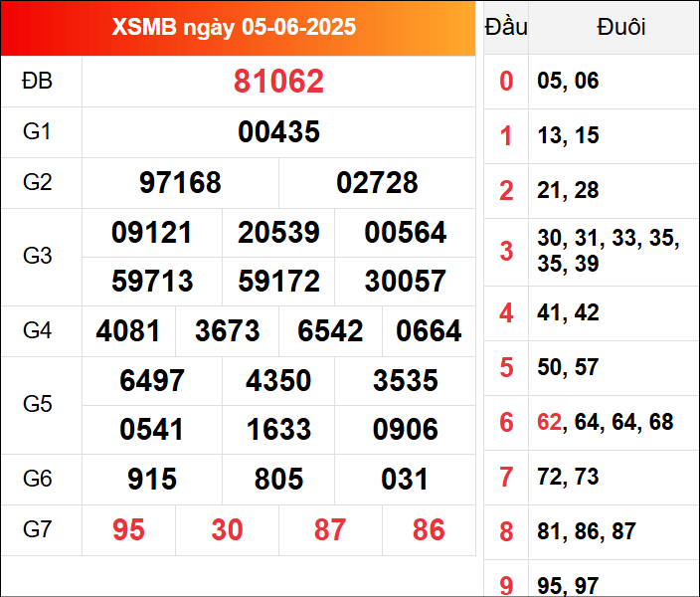Click the tail values 81, 86, 87
The image size is (700, 597).
pyautogui.click(x=587, y=531)
